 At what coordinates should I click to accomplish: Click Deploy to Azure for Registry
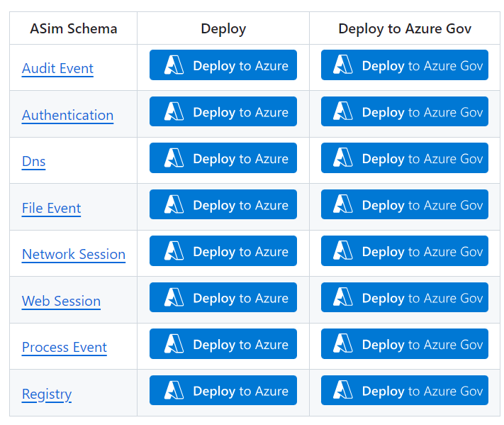(x=223, y=390)
